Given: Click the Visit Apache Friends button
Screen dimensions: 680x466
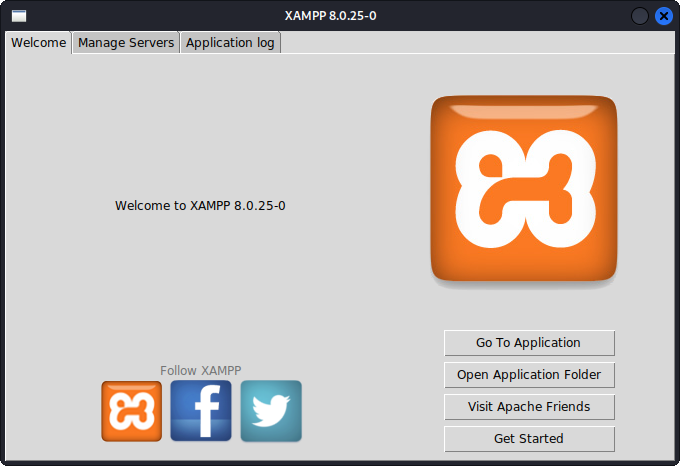Looking at the screenshot, I should point(529,407).
